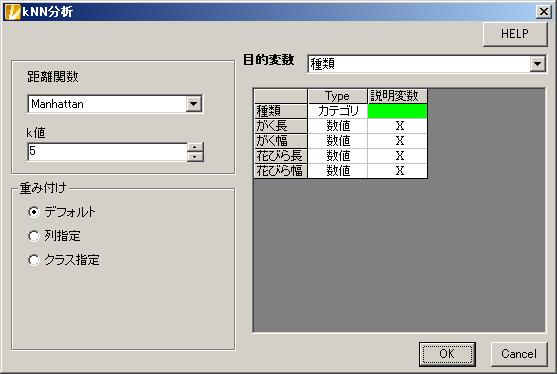Click the Cancel button

[x=519, y=354]
